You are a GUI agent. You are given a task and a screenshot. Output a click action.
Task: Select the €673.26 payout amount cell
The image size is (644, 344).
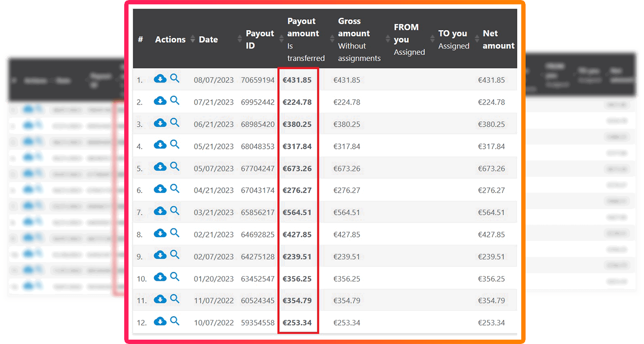click(x=297, y=169)
